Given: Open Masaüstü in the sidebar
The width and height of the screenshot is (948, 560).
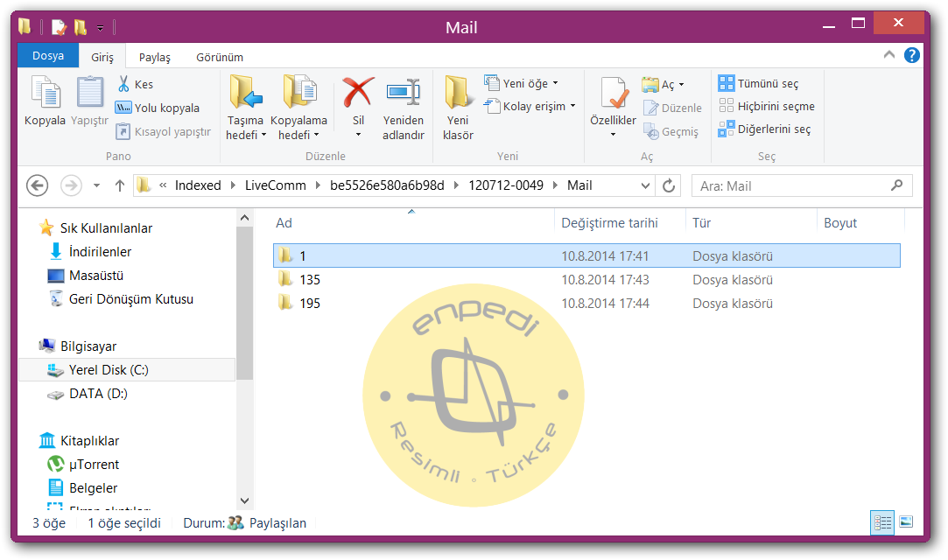Looking at the screenshot, I should 96,276.
